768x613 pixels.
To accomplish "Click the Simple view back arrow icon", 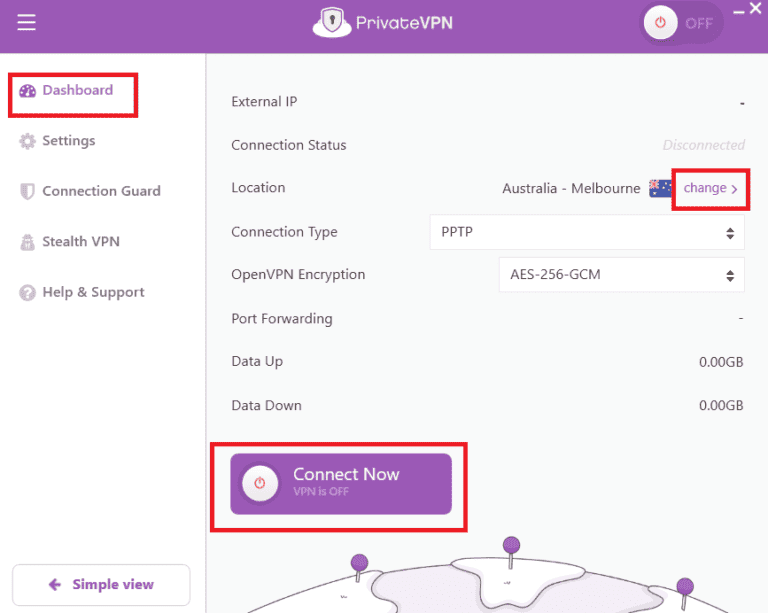I will point(55,584).
